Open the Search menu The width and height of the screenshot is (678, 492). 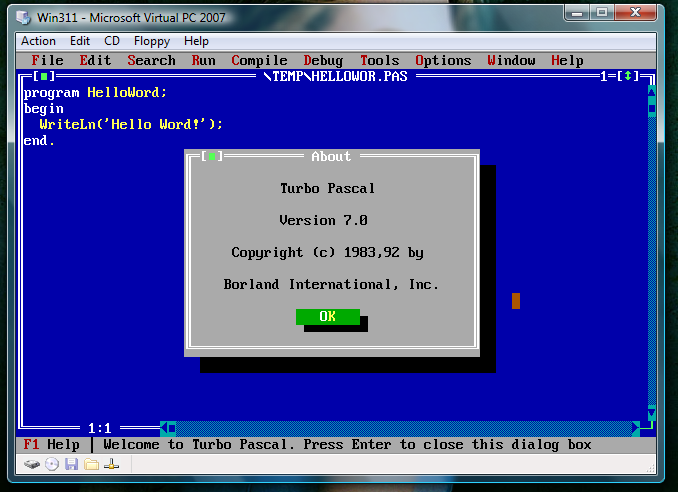(x=151, y=61)
